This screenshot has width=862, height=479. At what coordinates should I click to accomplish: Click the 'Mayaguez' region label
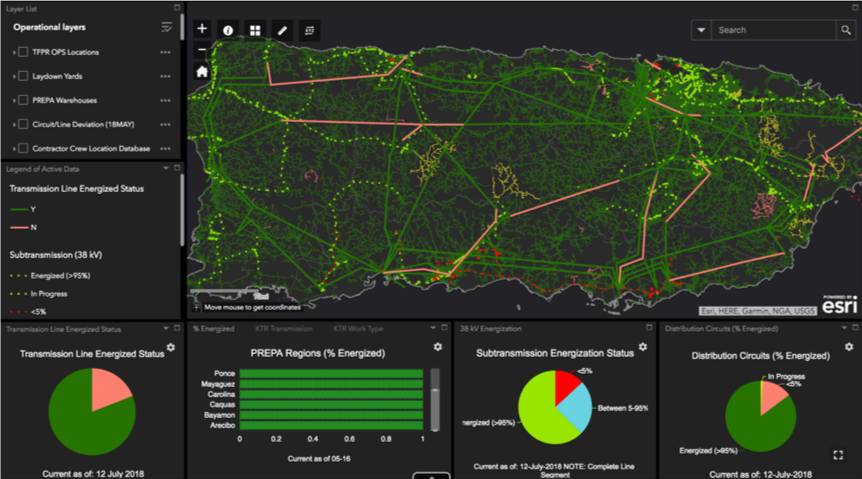click(218, 384)
